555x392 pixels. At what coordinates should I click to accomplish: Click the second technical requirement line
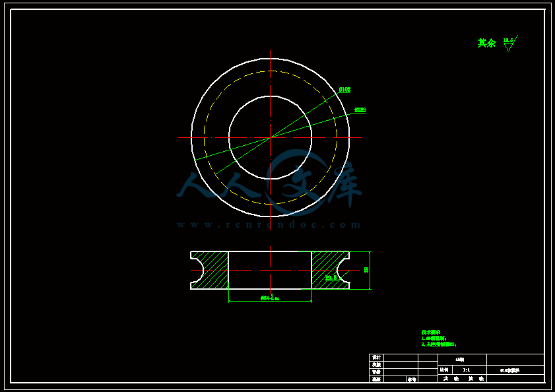[x=439, y=344]
